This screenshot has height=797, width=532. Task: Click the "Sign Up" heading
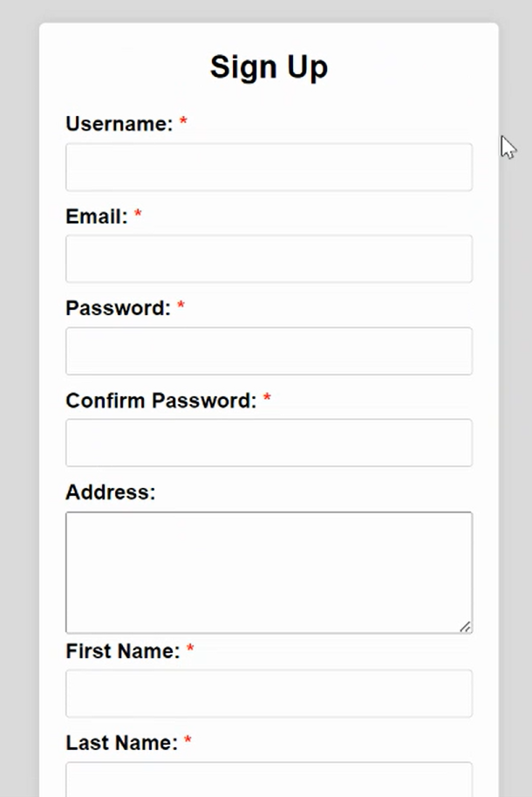pos(269,66)
